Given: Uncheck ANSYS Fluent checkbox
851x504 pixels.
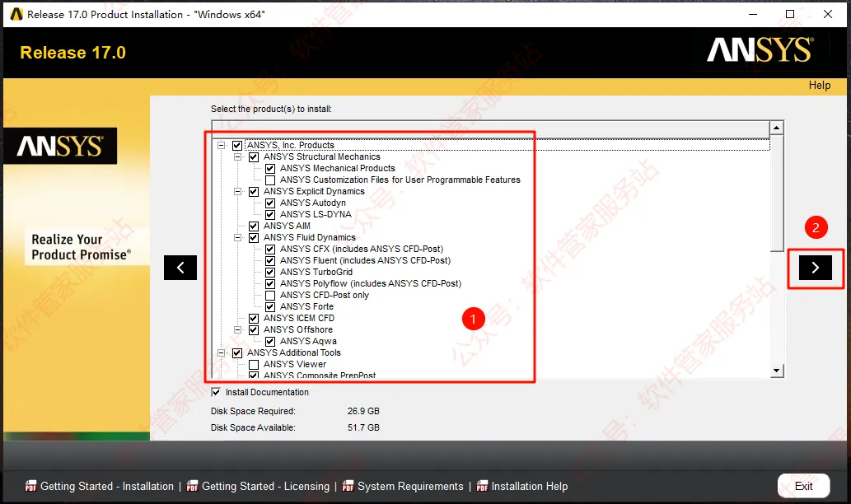Looking at the screenshot, I should 270,261.
